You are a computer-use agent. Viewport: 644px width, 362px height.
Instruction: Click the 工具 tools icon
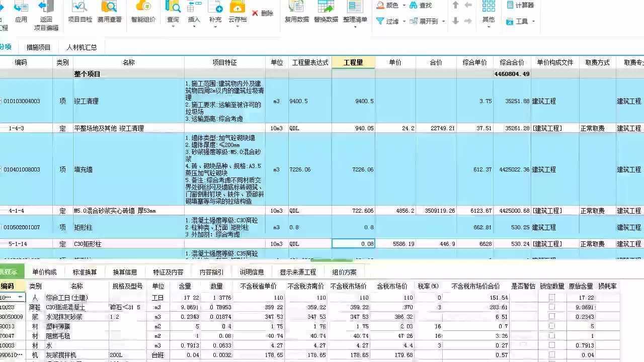pyautogui.click(x=510, y=21)
